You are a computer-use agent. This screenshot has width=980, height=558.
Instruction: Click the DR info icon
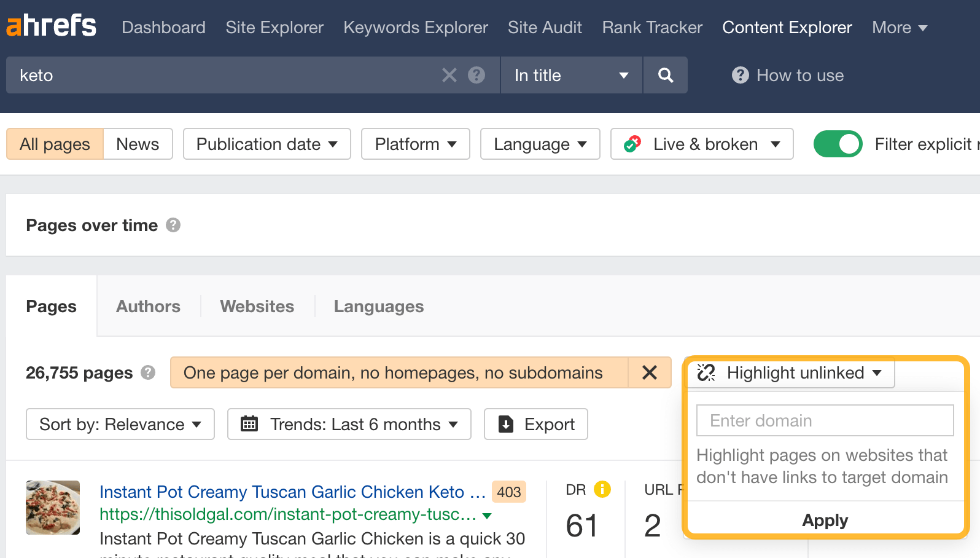(602, 489)
